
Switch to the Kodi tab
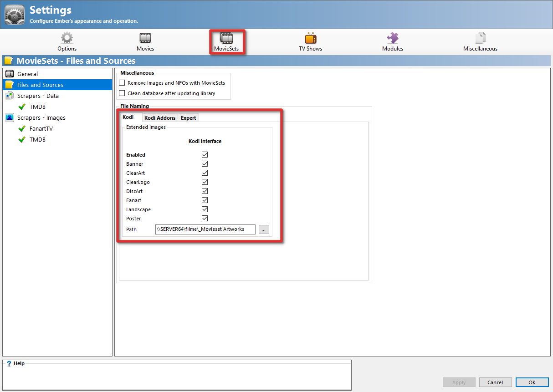pyautogui.click(x=128, y=117)
